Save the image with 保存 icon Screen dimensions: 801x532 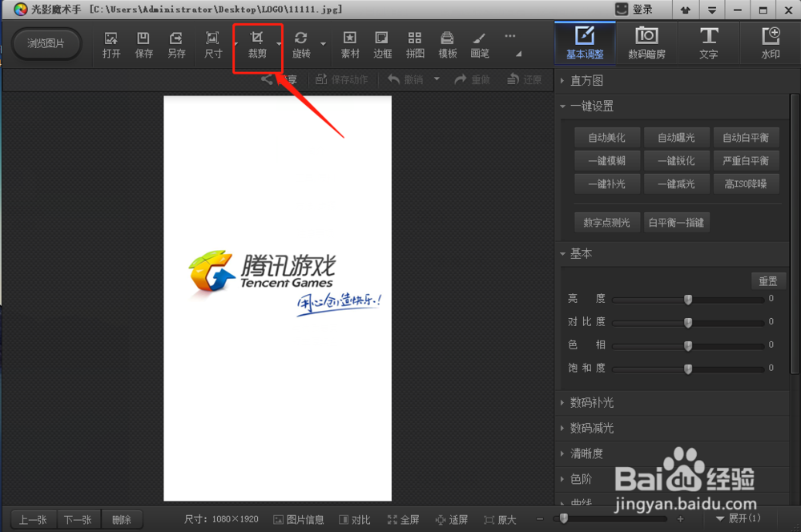click(143, 45)
